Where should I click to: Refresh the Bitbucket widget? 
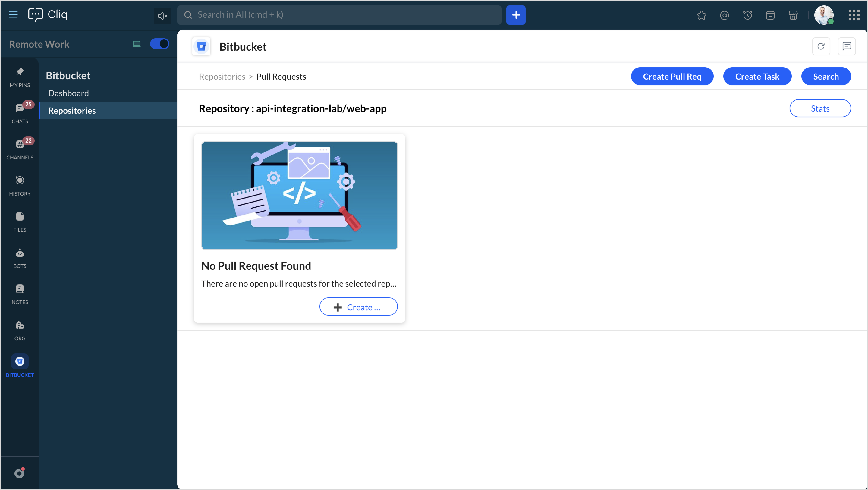tap(821, 46)
